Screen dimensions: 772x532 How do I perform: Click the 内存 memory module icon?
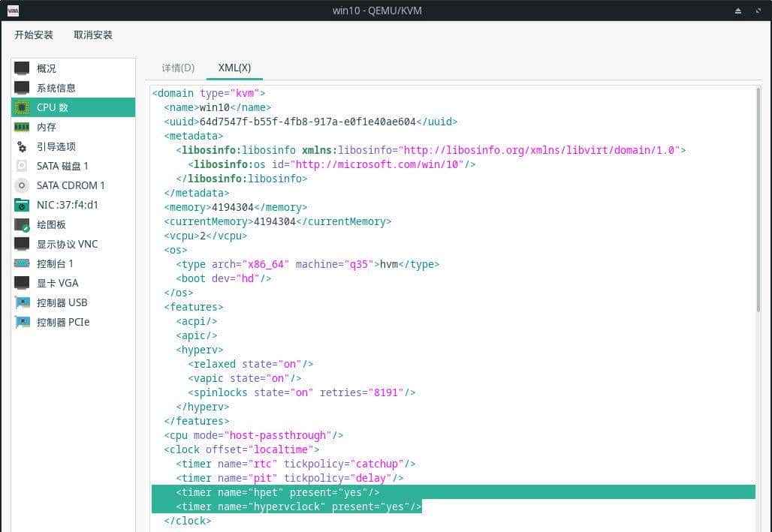tap(22, 127)
